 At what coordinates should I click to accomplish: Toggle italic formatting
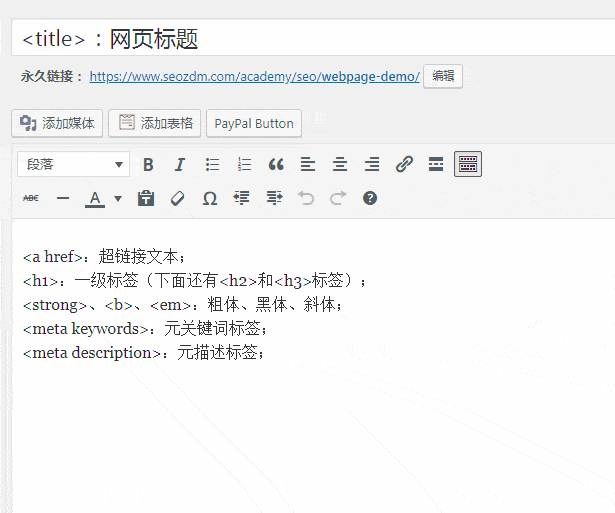click(180, 164)
